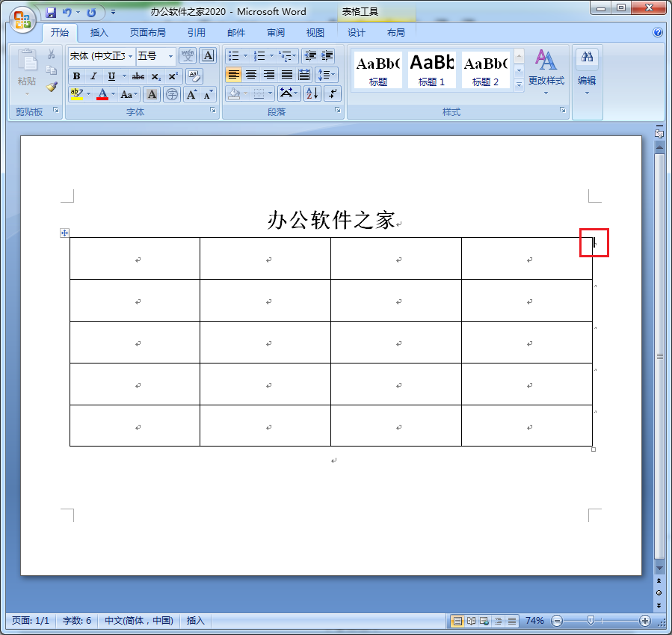672x635 pixels.
Task: Open the 视图 (View) tab
Action: [x=315, y=33]
